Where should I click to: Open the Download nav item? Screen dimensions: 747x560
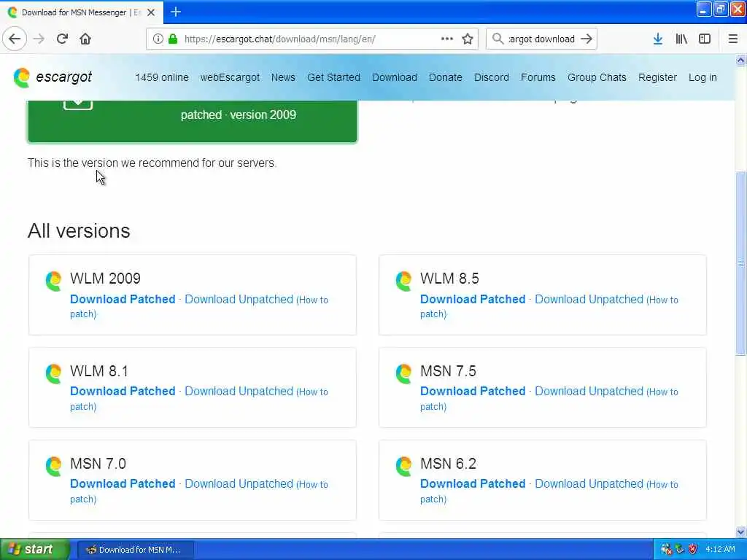(395, 77)
